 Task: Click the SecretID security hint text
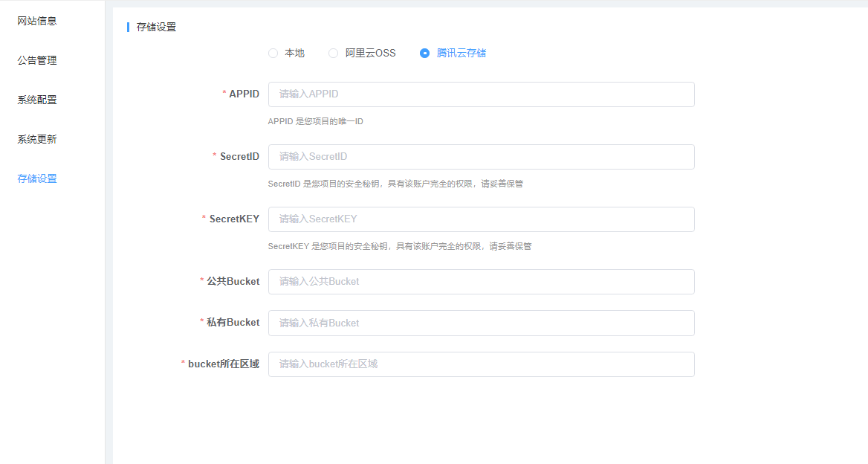395,184
